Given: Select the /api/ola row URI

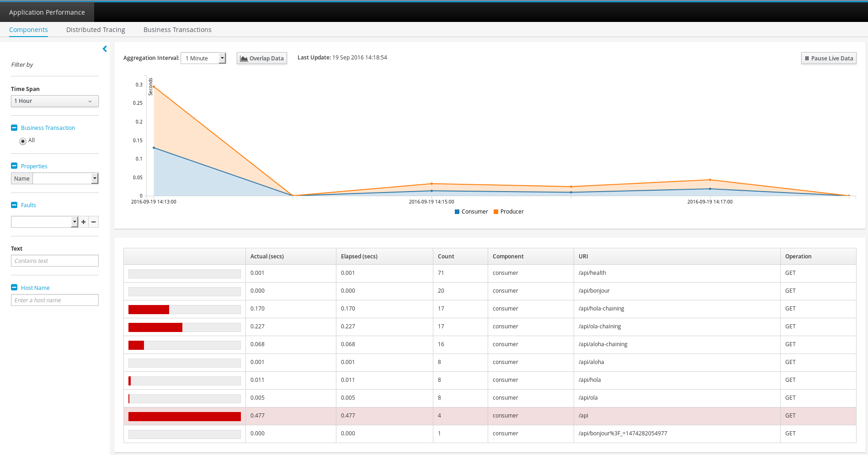Looking at the screenshot, I should 588,398.
